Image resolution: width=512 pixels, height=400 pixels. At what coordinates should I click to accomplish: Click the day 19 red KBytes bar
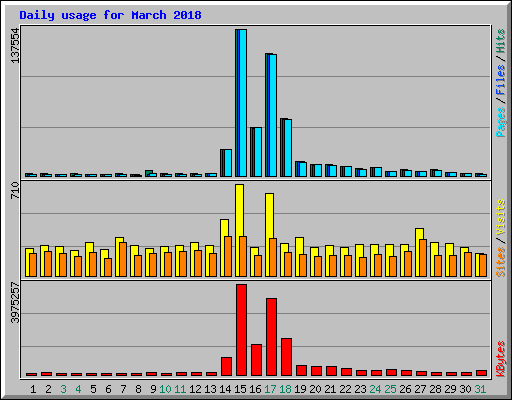click(x=301, y=370)
